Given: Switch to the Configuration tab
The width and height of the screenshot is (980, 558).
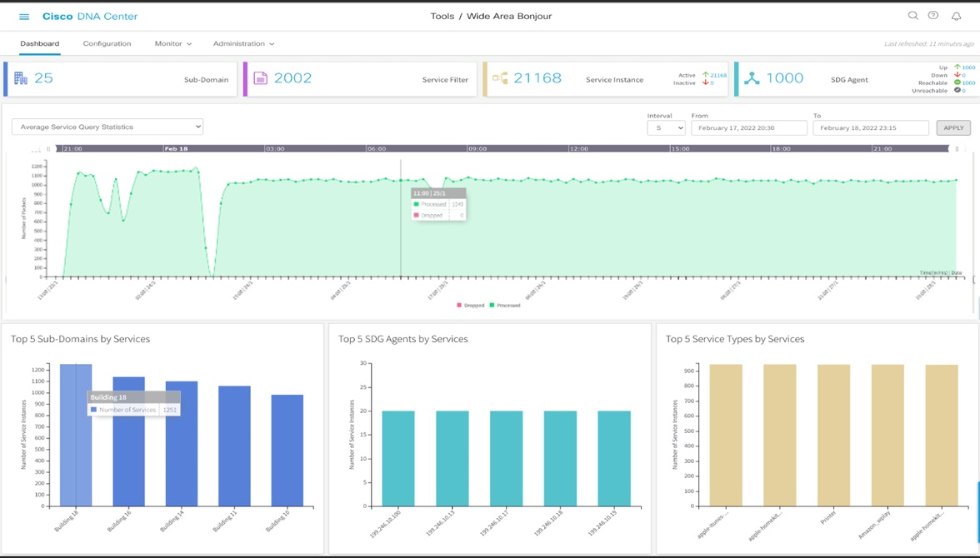Looking at the screenshot, I should coord(107,43).
